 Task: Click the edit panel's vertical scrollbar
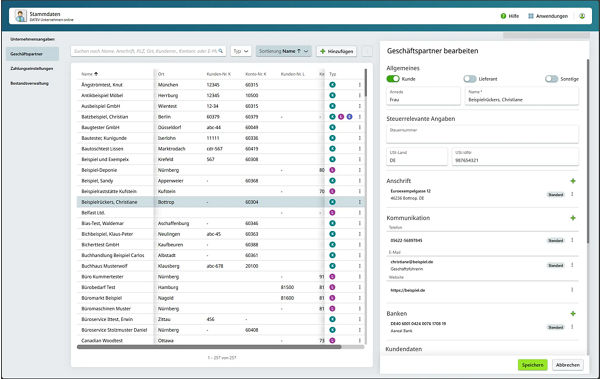point(588,151)
